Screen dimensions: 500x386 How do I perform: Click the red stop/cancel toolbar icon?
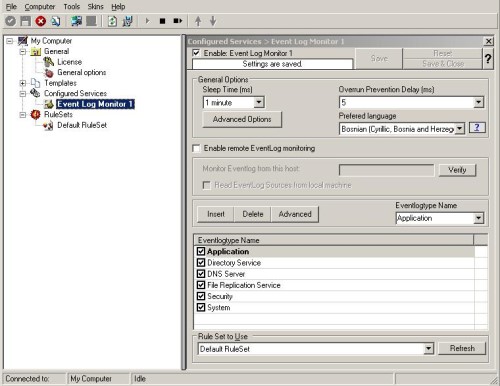[x=41, y=21]
